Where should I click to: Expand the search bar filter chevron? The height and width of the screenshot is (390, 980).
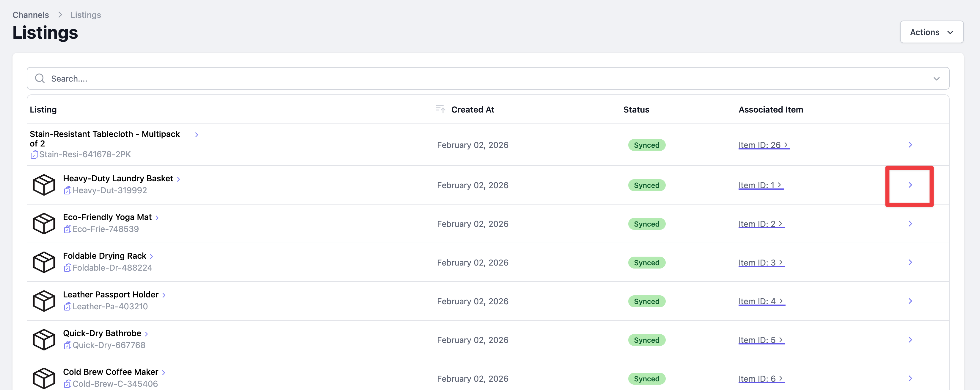coord(936,79)
